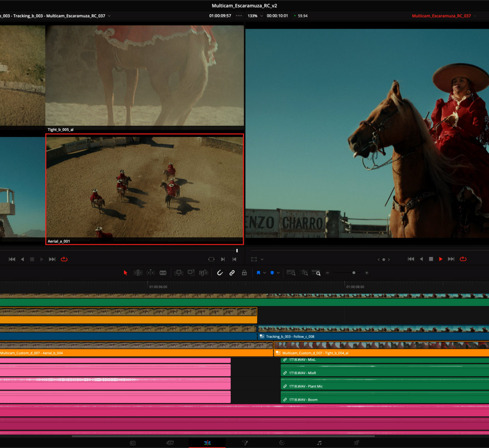489x448 pixels.
Task: Click the source timecode 01:00:09:57
Action: [220, 16]
